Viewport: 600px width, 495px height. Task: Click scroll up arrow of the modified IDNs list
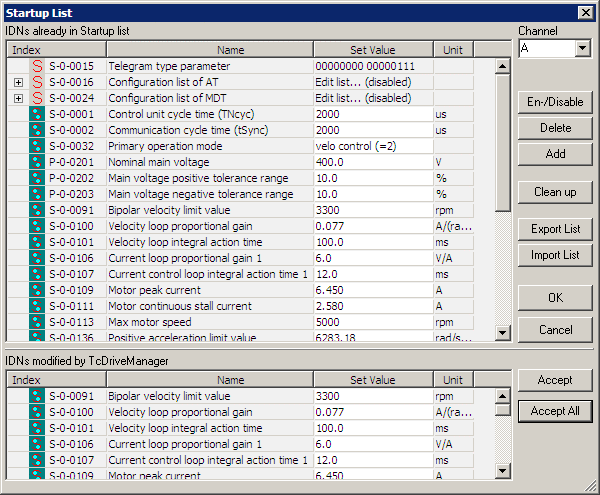(x=502, y=396)
